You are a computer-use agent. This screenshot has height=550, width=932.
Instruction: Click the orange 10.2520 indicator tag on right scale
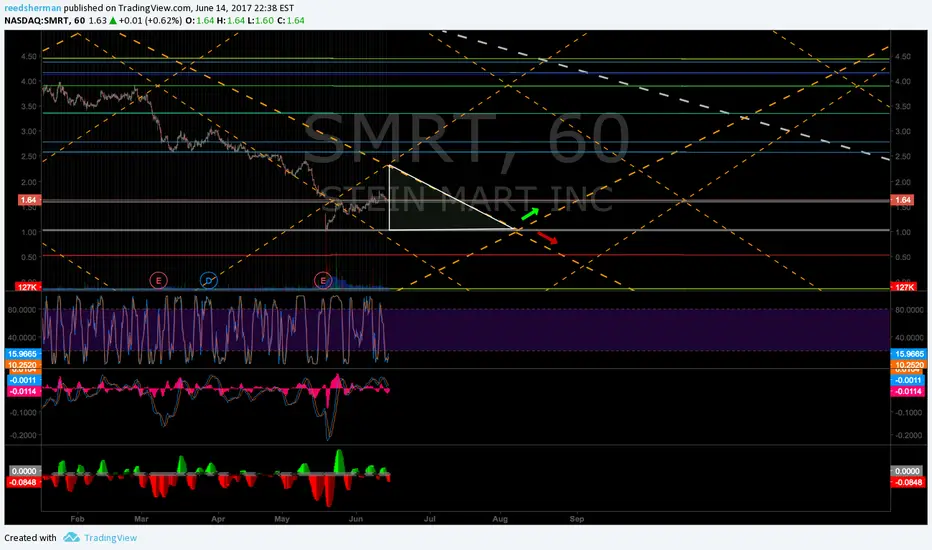909,364
